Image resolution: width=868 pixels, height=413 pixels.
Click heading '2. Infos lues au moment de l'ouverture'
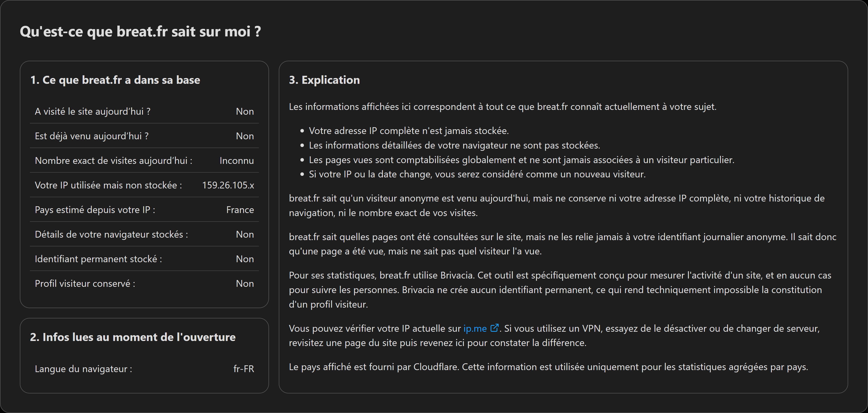(x=133, y=337)
